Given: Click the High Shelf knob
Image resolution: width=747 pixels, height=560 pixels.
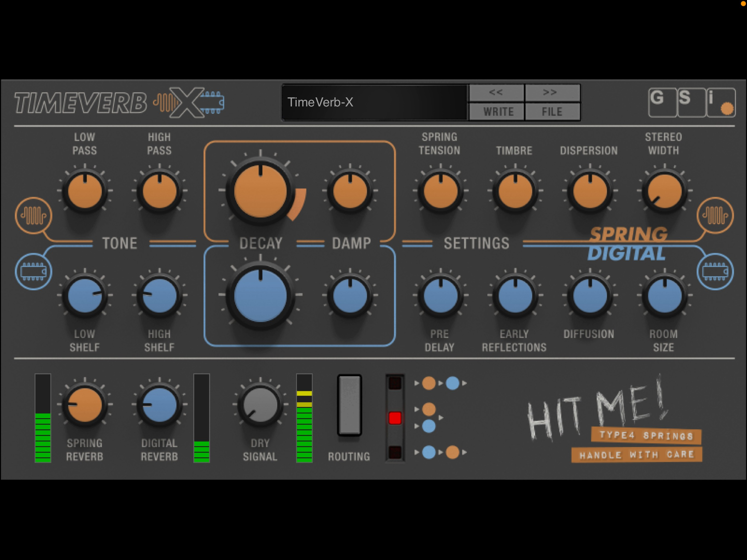Looking at the screenshot, I should click(x=159, y=296).
